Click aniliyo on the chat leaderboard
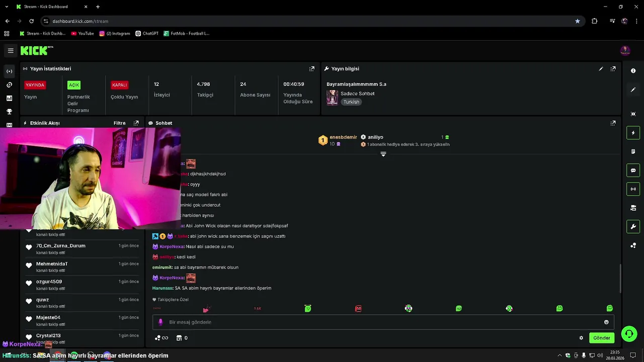Image resolution: width=644 pixels, height=362 pixels. (375, 137)
